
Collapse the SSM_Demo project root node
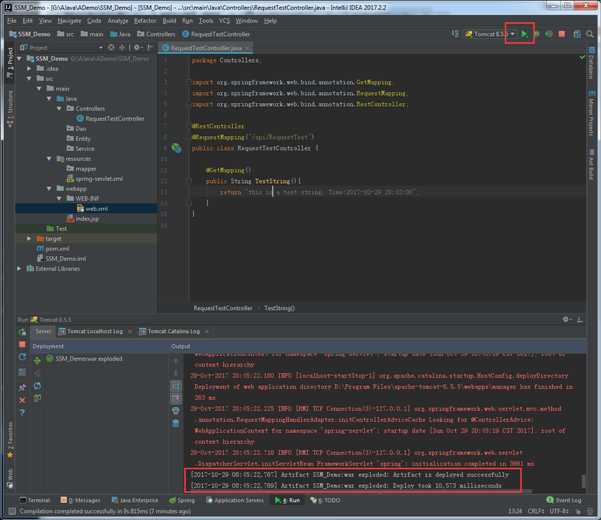click(19, 59)
